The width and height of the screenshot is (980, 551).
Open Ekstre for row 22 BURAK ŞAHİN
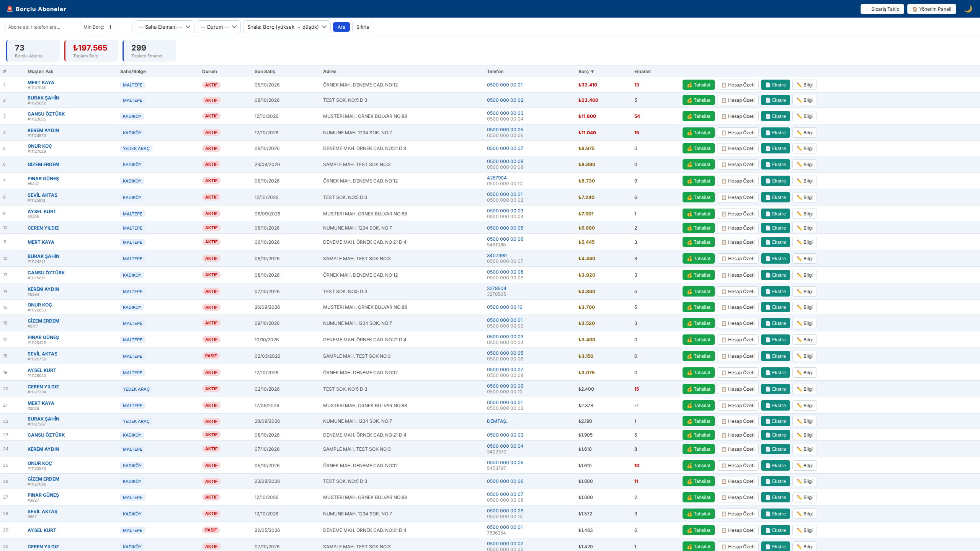pos(775,421)
